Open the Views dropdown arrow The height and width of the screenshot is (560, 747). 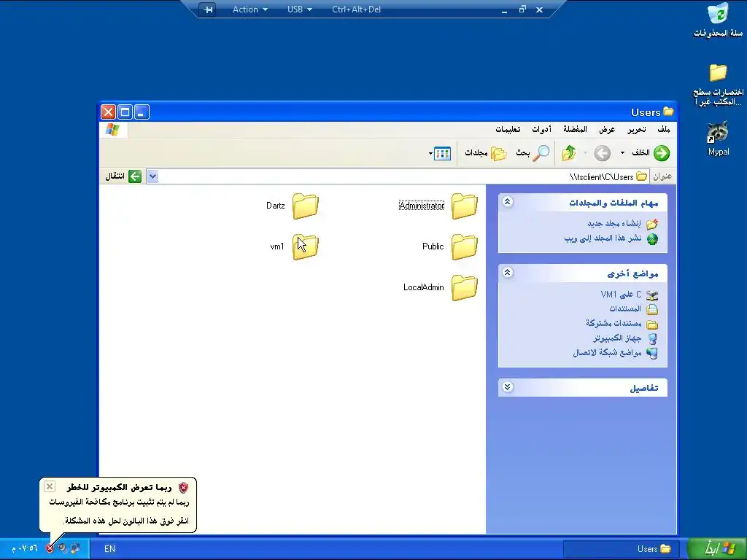430,153
